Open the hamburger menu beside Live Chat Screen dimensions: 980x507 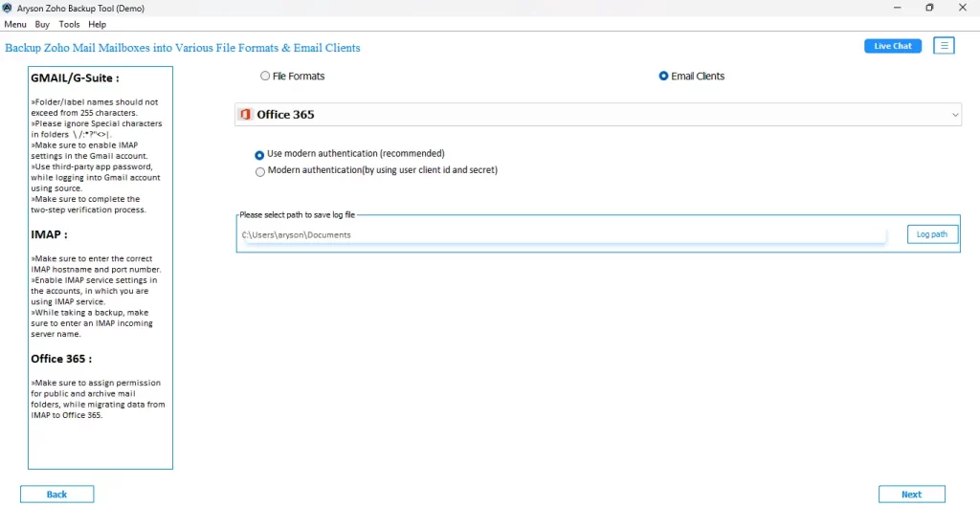(x=944, y=46)
